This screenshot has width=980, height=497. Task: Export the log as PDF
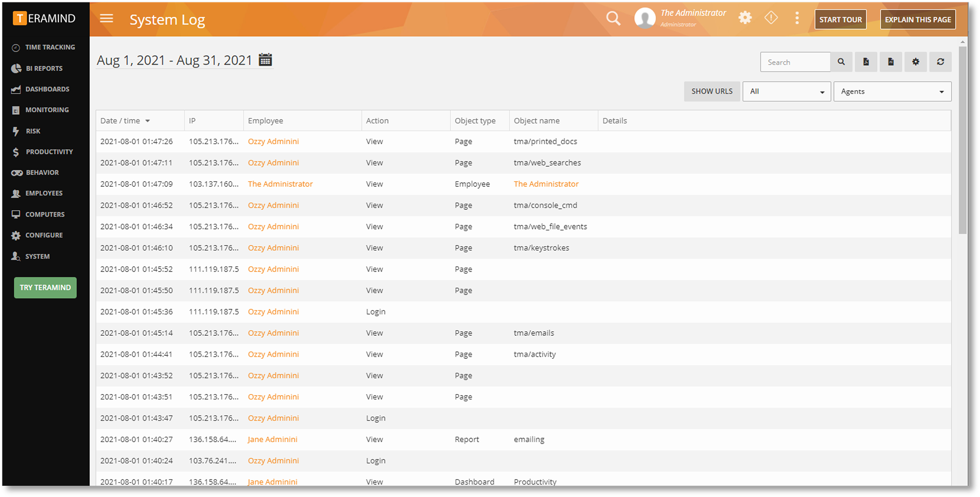pyautogui.click(x=866, y=62)
